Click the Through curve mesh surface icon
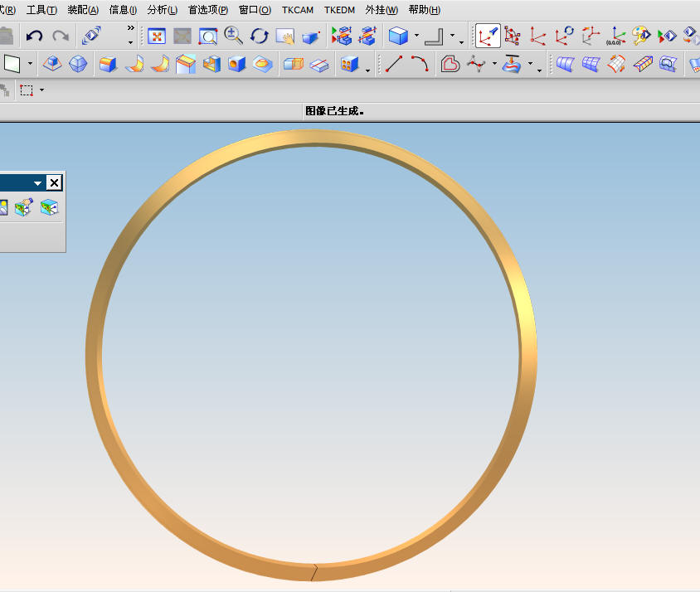700x592 pixels. (591, 64)
